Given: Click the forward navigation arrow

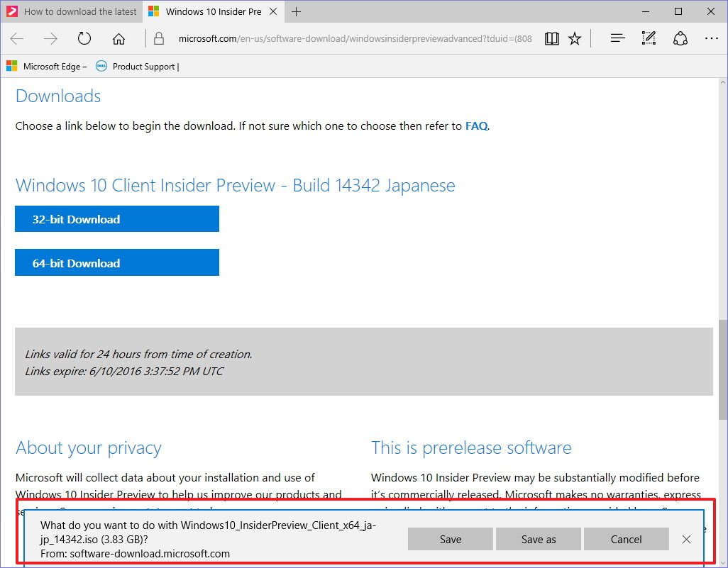Looking at the screenshot, I should tap(50, 38).
